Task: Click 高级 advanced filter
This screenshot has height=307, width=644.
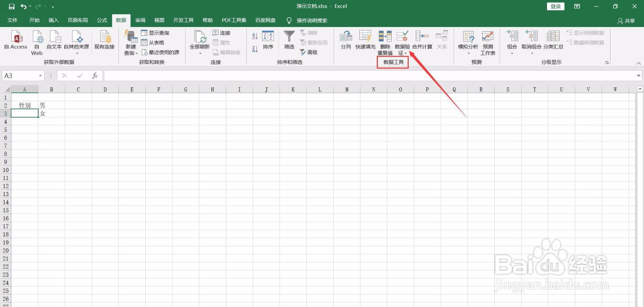Action: [x=309, y=52]
